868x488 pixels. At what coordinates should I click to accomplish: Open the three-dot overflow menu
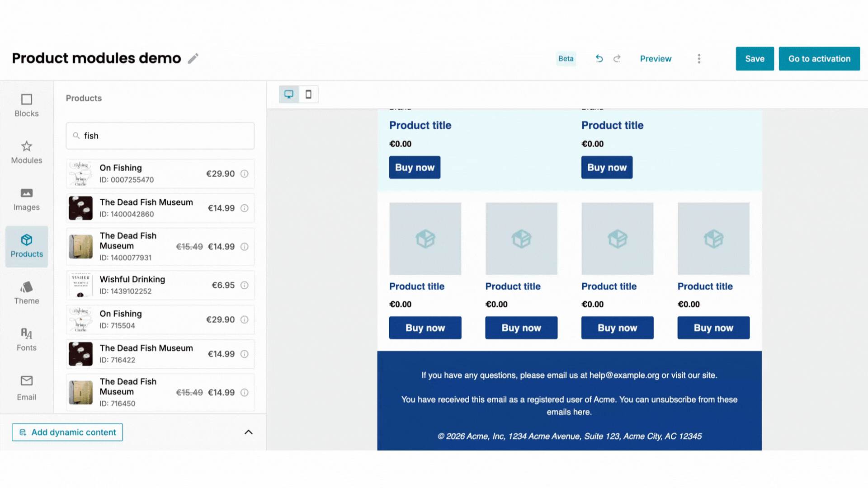click(699, 58)
